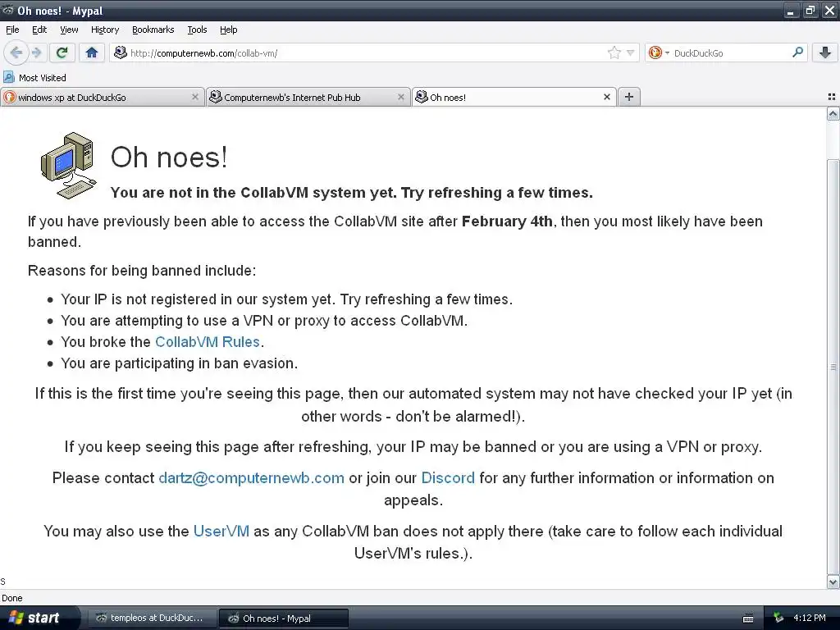
Task: Click the Mypal title bar app icon
Action: [8, 10]
